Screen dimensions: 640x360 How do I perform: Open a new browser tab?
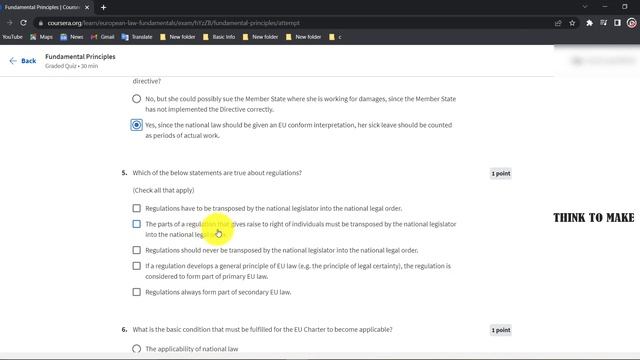(x=103, y=7)
